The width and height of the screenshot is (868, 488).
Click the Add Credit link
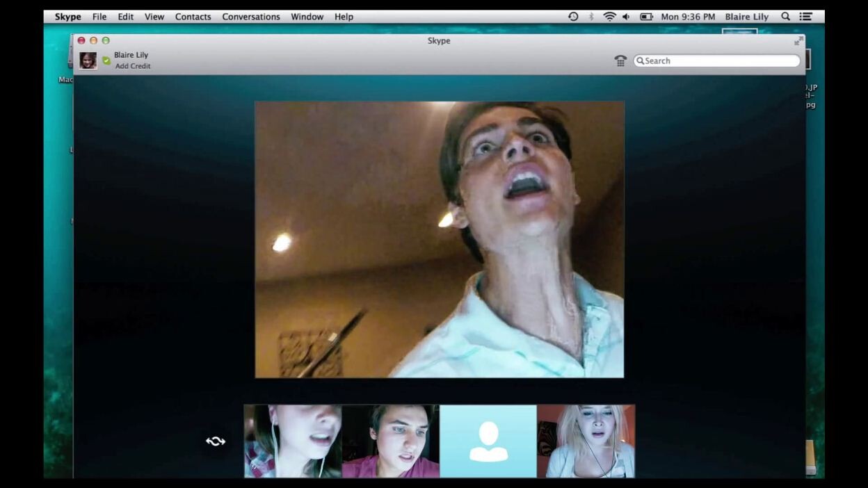[133, 66]
